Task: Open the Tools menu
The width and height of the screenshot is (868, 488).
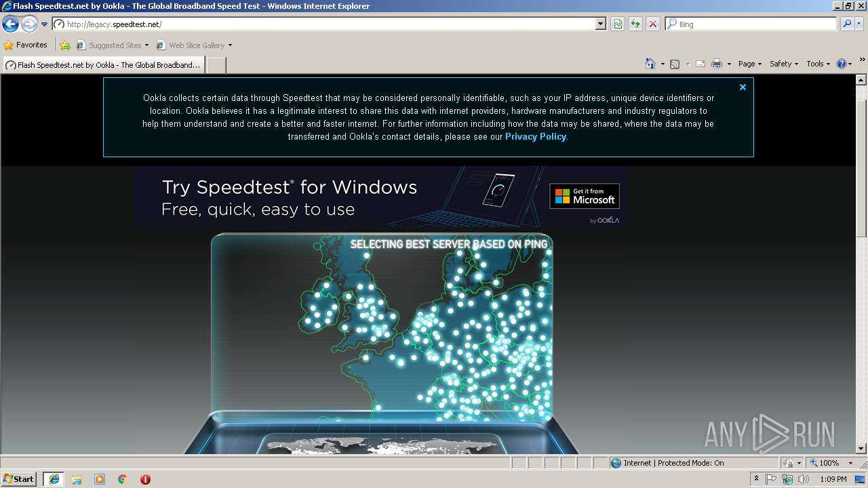Action: 818,64
